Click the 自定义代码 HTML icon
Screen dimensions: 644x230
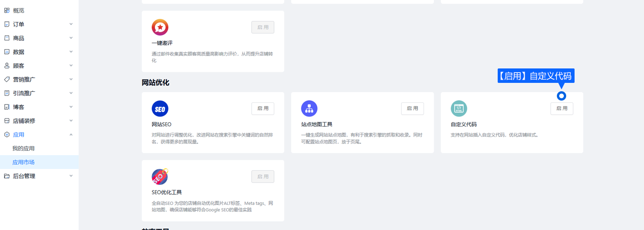[x=459, y=109]
